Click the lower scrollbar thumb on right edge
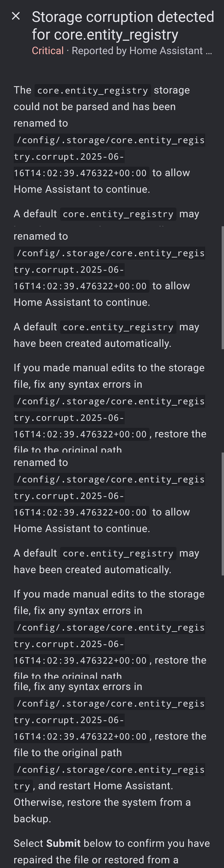This screenshot has height=868, width=224. (222, 513)
